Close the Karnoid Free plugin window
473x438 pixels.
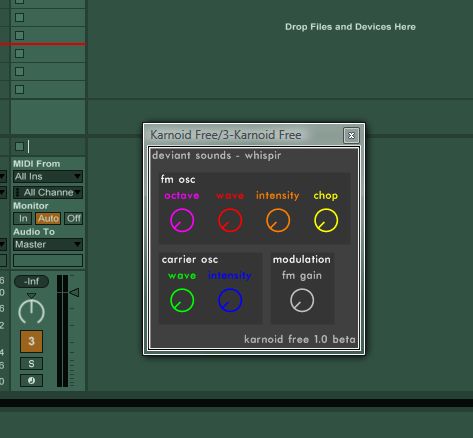click(351, 135)
